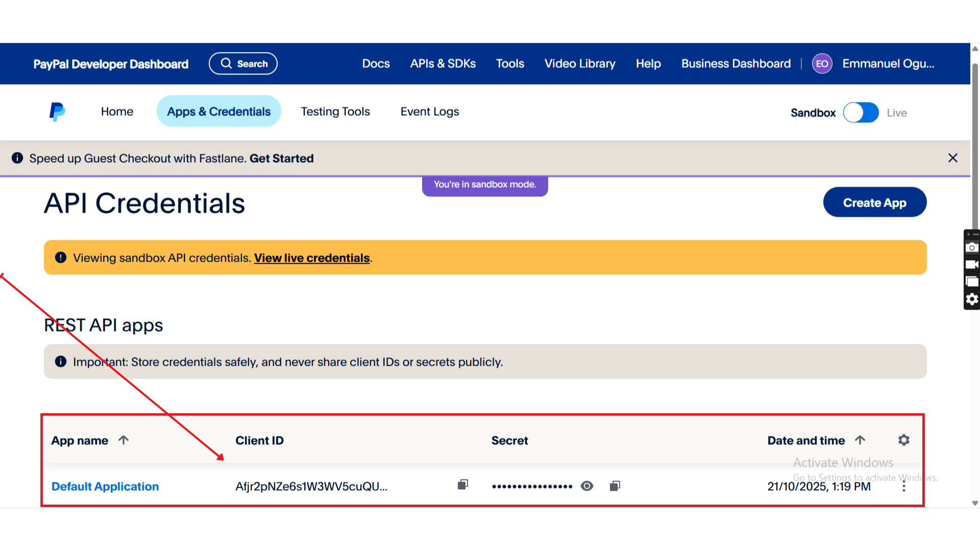Click screenshot camera icon in side toolbar
This screenshot has height=551, width=980.
(x=972, y=247)
